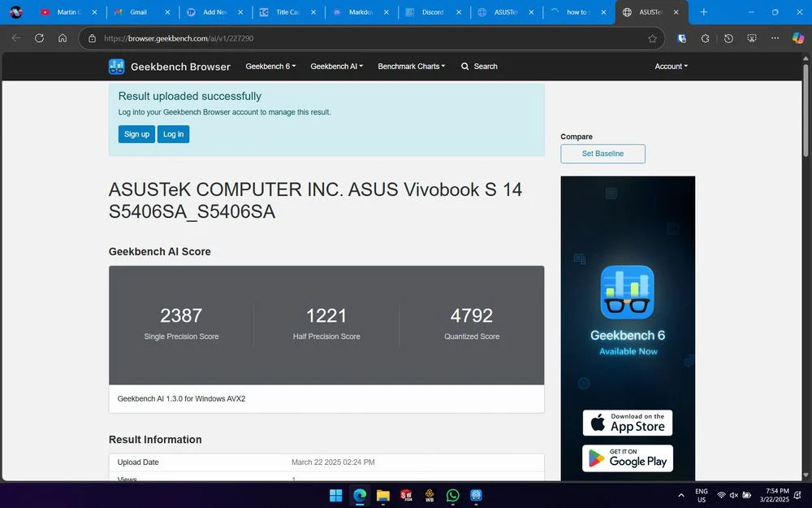Open WhatsApp from the taskbar
Viewport: 812px width, 508px height.
click(452, 496)
